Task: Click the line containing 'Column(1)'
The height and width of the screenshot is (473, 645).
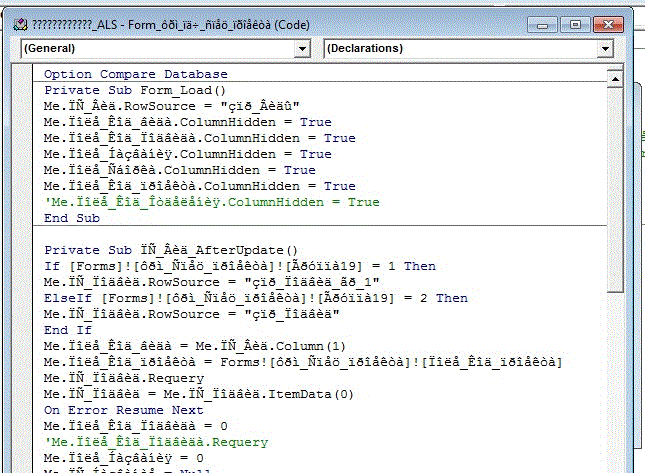Action: click(195, 346)
